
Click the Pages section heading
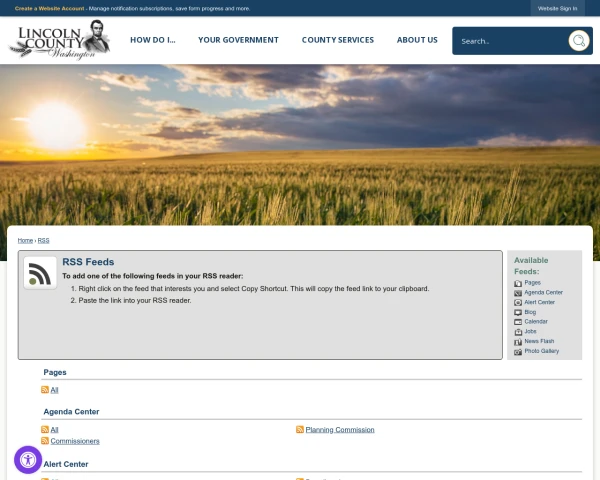point(55,372)
